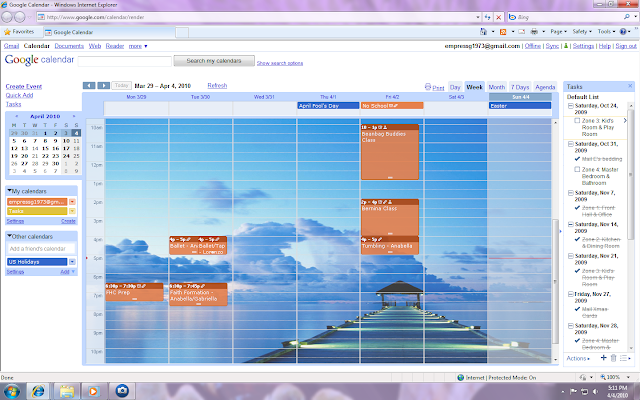Collapse the My calendars section
The width and height of the screenshot is (640, 400).
click(10, 191)
